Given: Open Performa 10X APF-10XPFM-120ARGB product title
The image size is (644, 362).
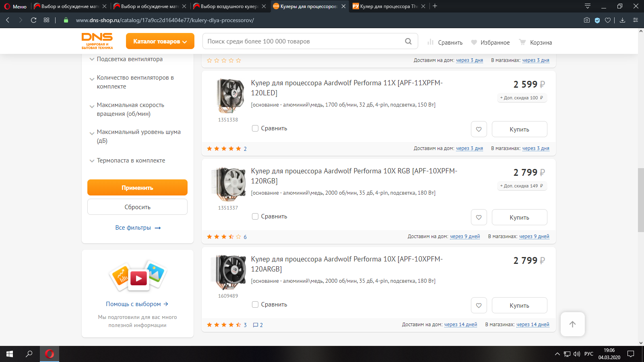Looking at the screenshot, I should tap(347, 264).
